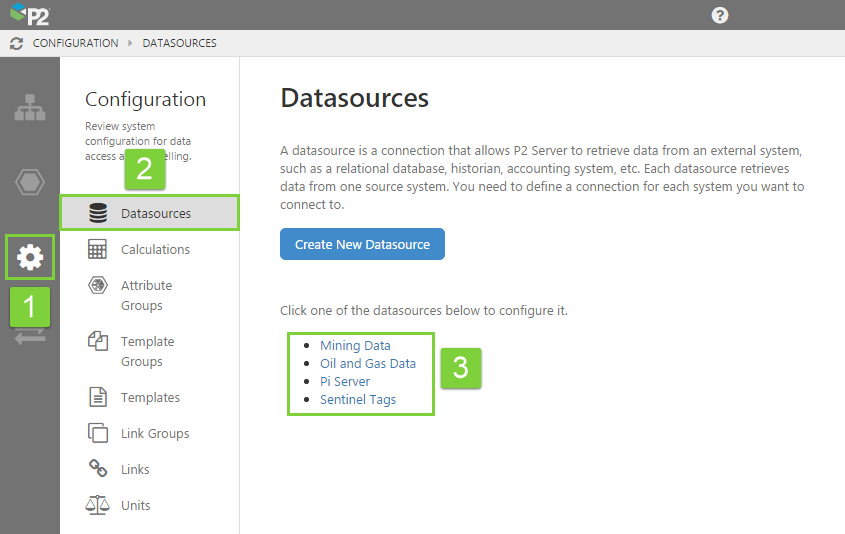The height and width of the screenshot is (534, 845).
Task: Click the Calculations grid icon
Action: [98, 250]
